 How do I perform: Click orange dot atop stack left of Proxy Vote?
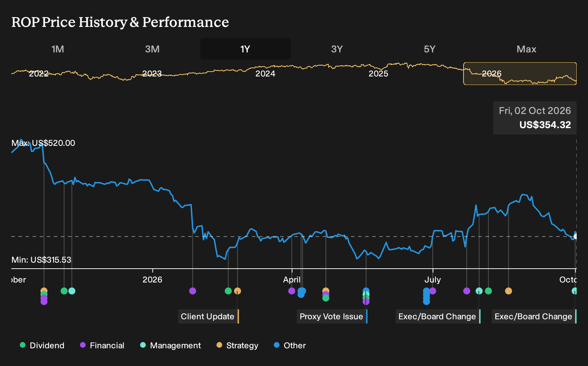tap(326, 290)
